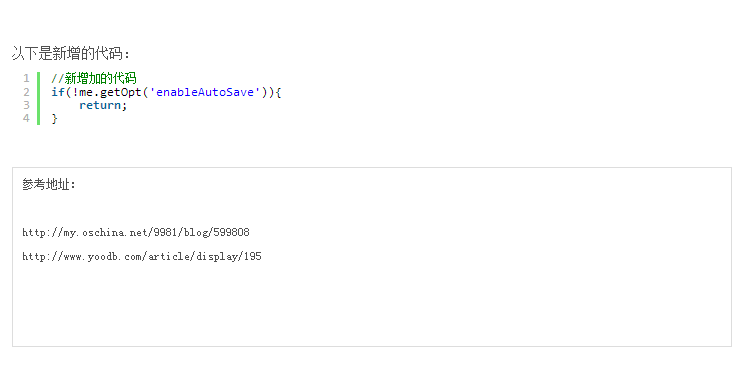Click line number 4 in code block
745x381 pixels.
(x=26, y=118)
